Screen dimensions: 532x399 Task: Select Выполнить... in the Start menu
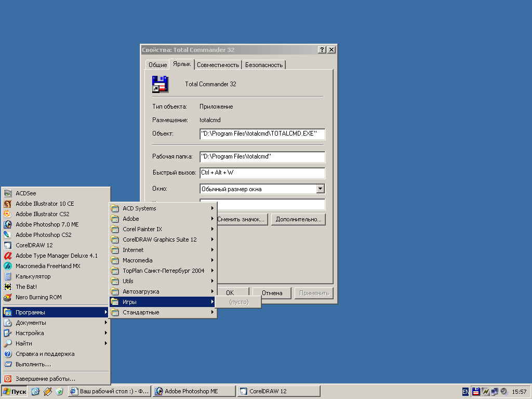click(56, 364)
